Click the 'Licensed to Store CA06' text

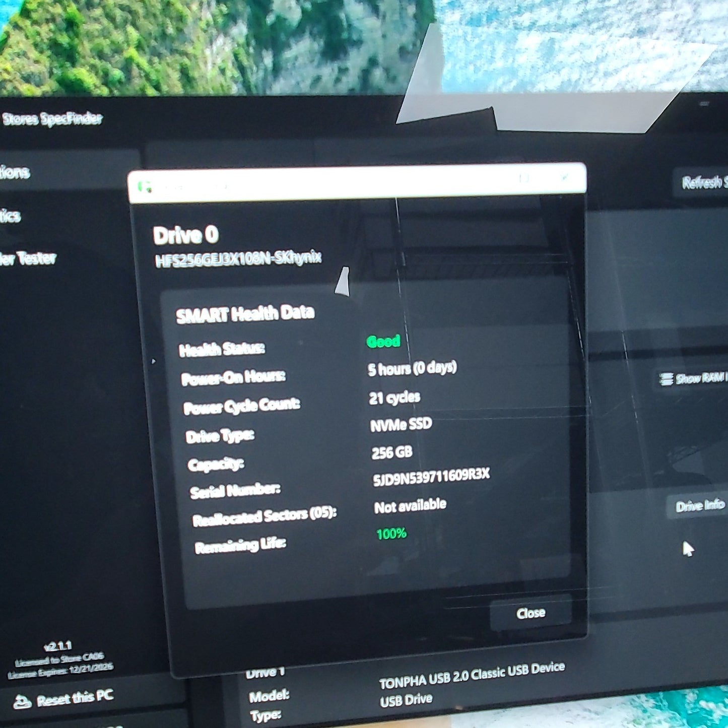coord(59,659)
